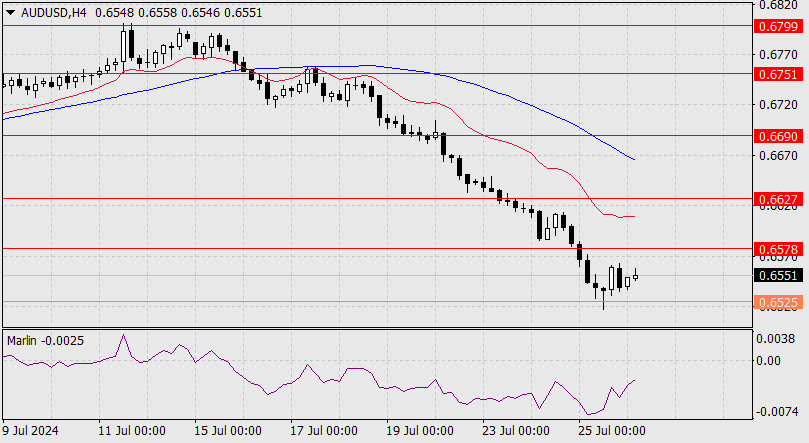Click the 25 Jul 00:00 date label
The width and height of the screenshot is (809, 443).
(612, 430)
